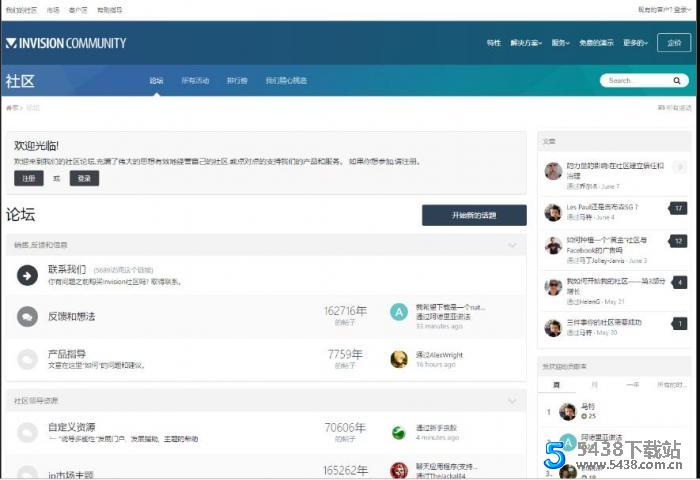This screenshot has height=480, width=700.
Task: Click the last poster avatar in 产品指导 row
Action: click(399, 359)
